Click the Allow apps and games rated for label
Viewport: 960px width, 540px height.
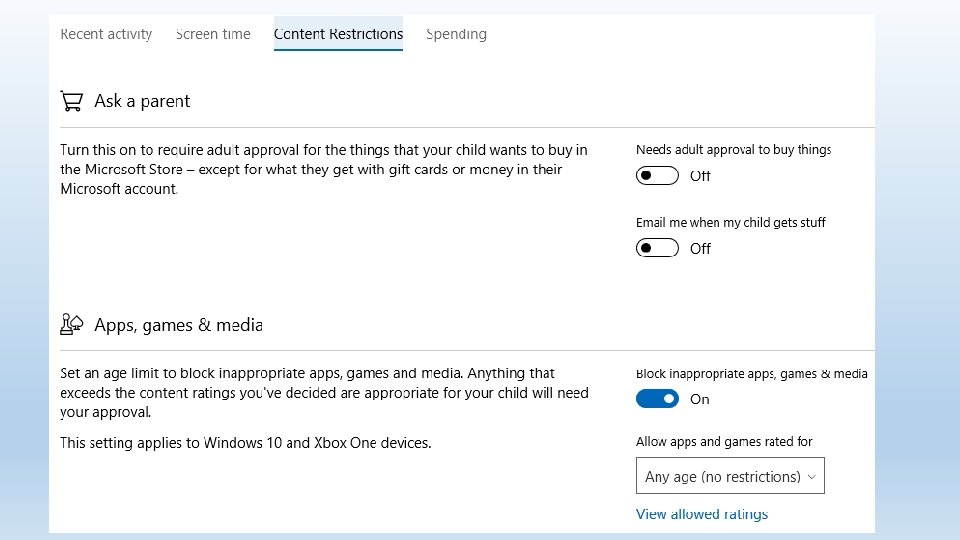click(724, 442)
